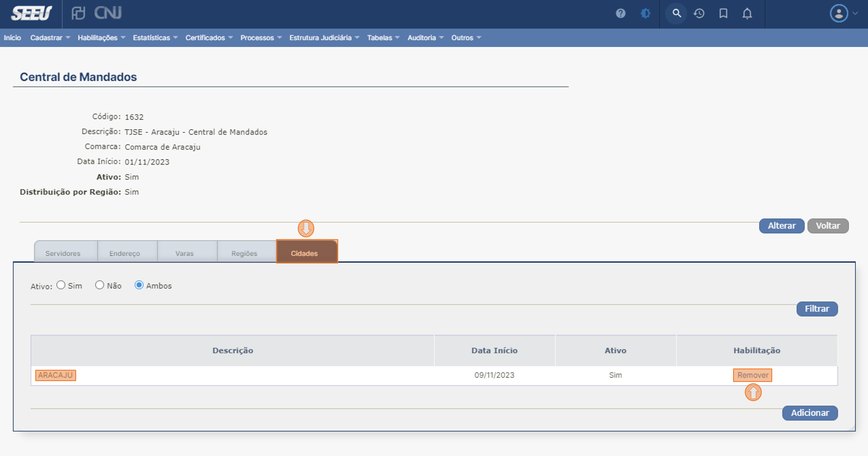The height and width of the screenshot is (456, 868).
Task: Go to Início in the menu bar
Action: (12, 38)
